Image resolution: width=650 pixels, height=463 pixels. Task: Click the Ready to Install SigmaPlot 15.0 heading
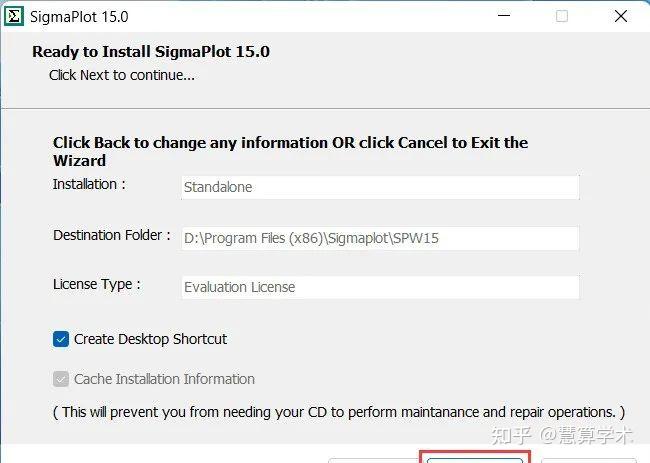click(x=151, y=52)
